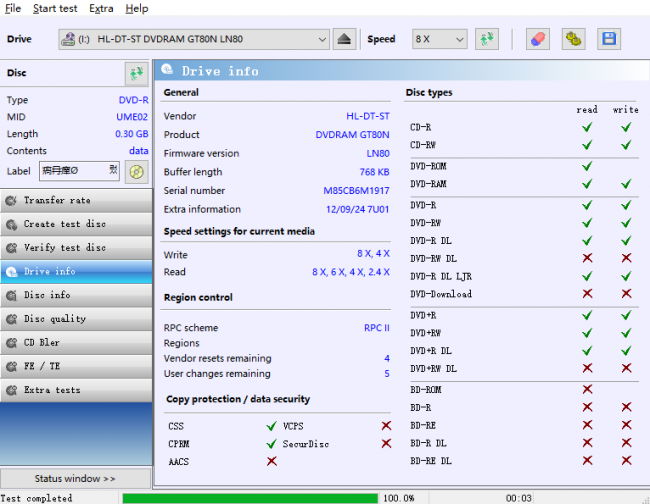650x504 pixels.
Task: Click the Status window >> button
Action: tap(75, 479)
